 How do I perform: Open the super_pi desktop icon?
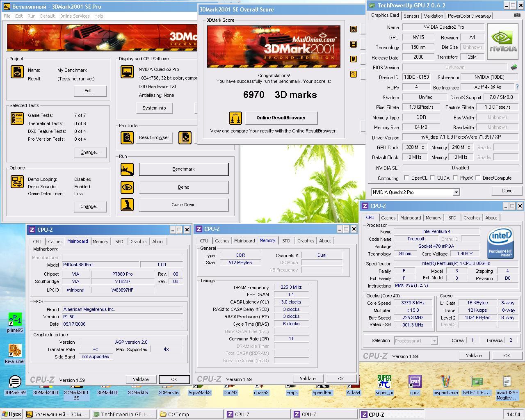click(384, 385)
